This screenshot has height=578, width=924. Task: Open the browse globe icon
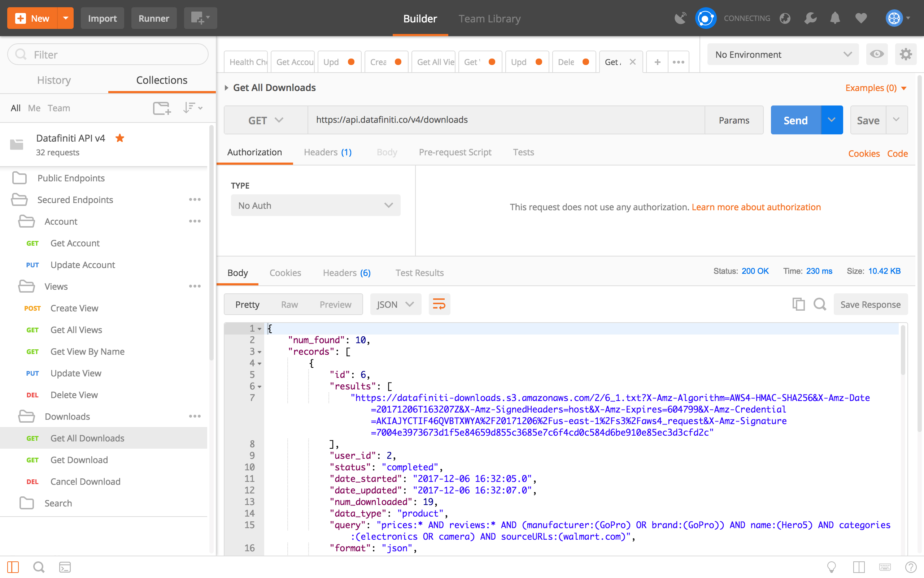(x=785, y=18)
